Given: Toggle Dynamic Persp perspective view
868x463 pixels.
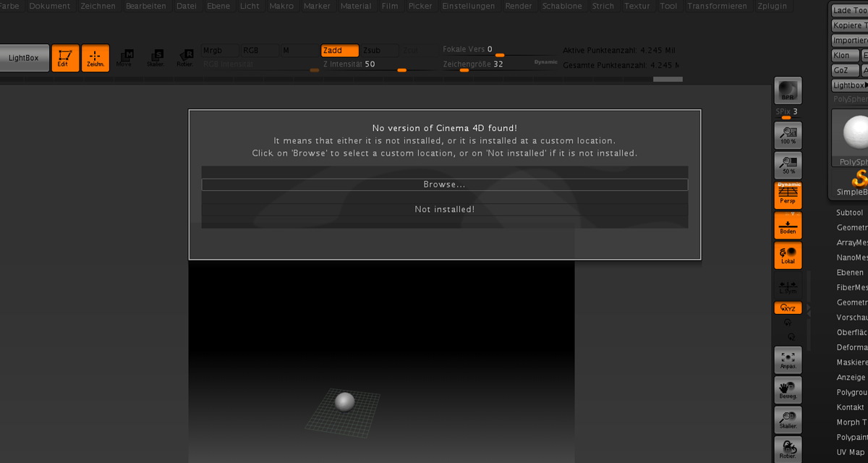Looking at the screenshot, I should (x=788, y=196).
